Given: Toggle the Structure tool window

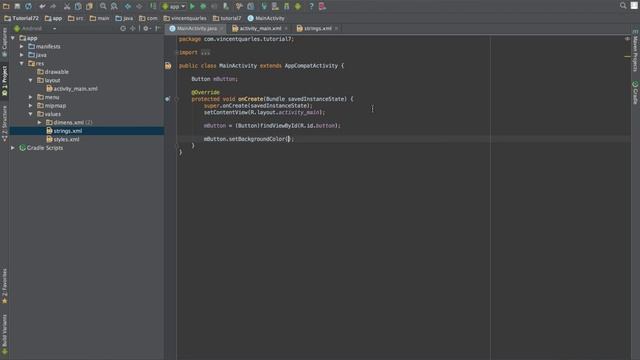Looking at the screenshot, I should 4,124.
